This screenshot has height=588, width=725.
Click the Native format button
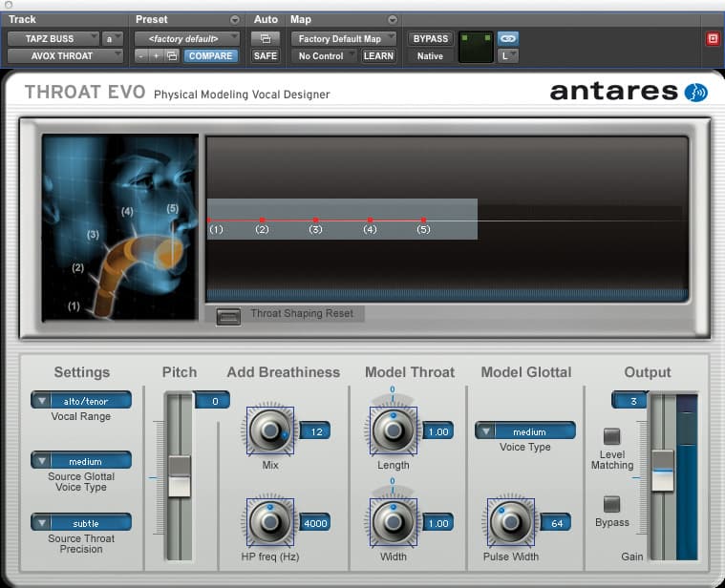[430, 56]
